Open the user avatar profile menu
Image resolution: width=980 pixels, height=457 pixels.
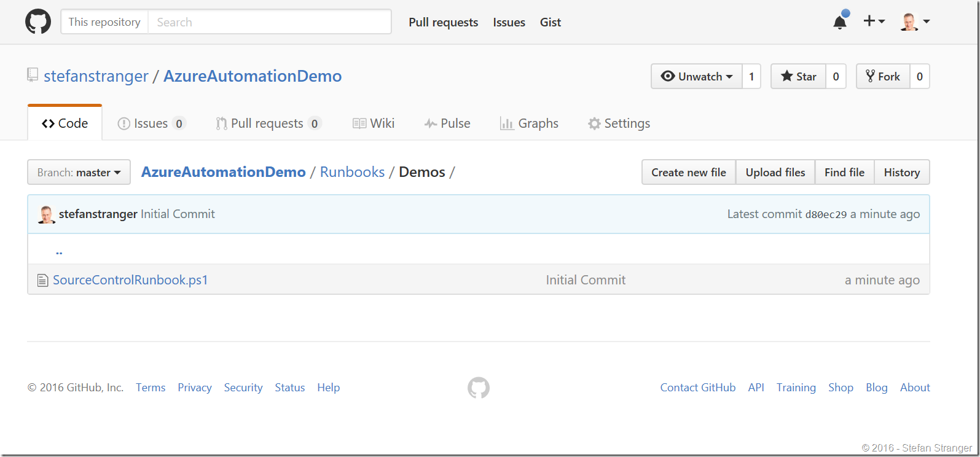pos(915,21)
